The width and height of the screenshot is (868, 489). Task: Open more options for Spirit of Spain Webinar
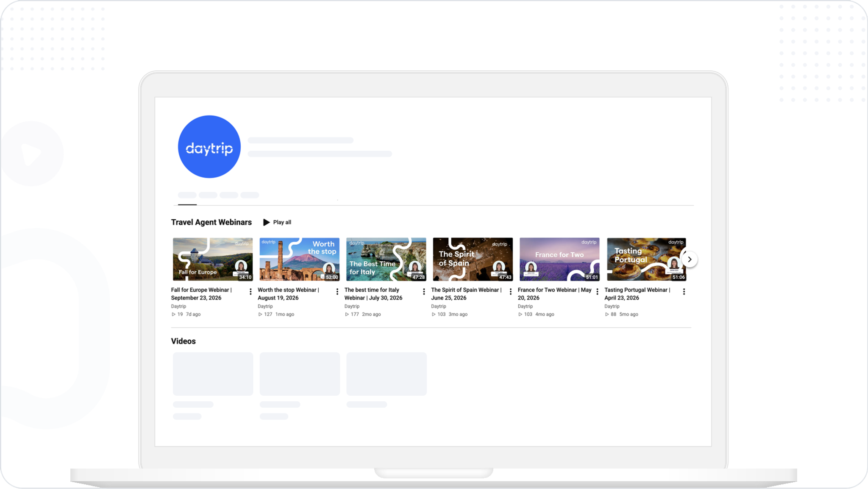[511, 292]
